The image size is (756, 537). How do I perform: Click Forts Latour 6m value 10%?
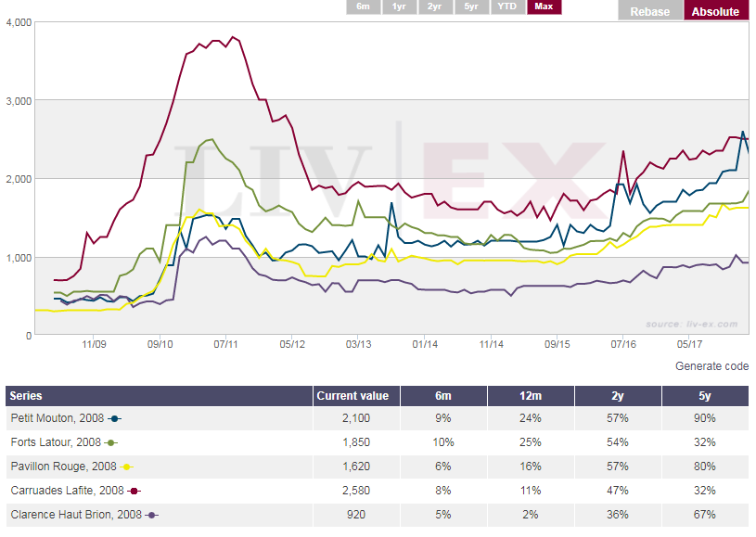[x=443, y=442]
